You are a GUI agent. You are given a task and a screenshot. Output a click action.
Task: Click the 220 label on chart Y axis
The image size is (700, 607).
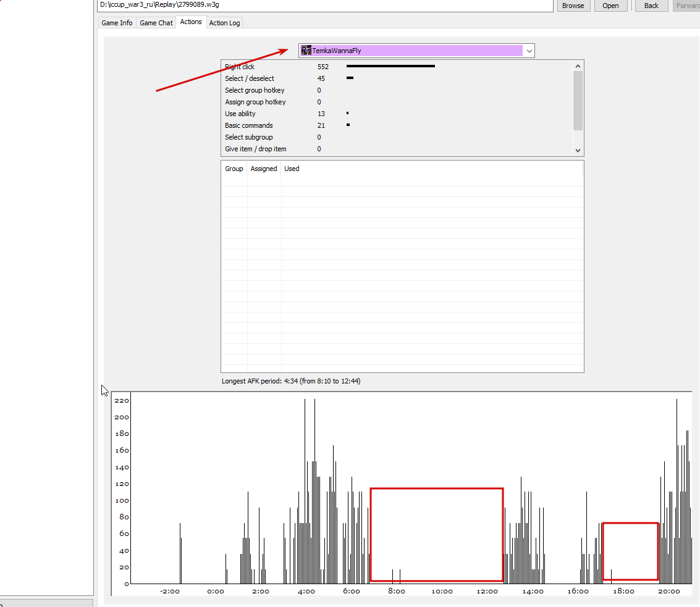(x=122, y=400)
